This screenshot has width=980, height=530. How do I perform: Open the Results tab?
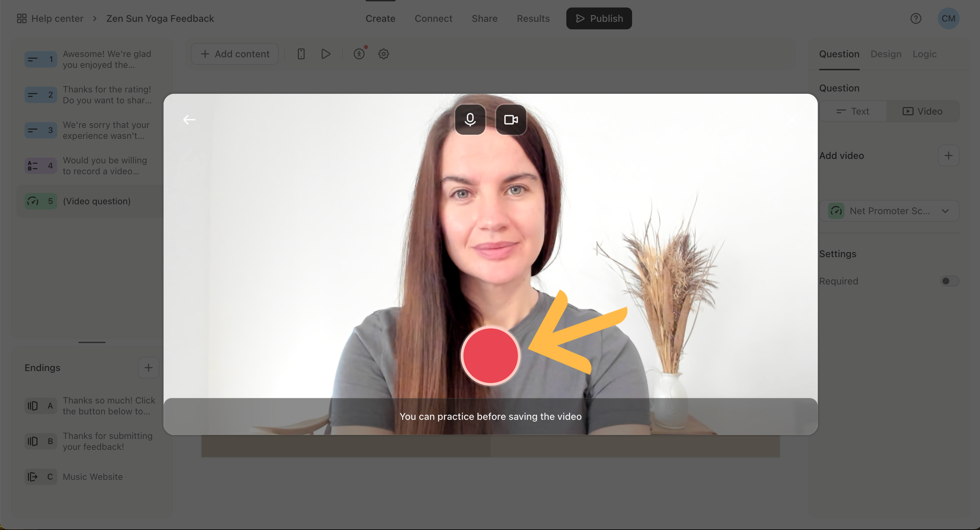(x=533, y=18)
